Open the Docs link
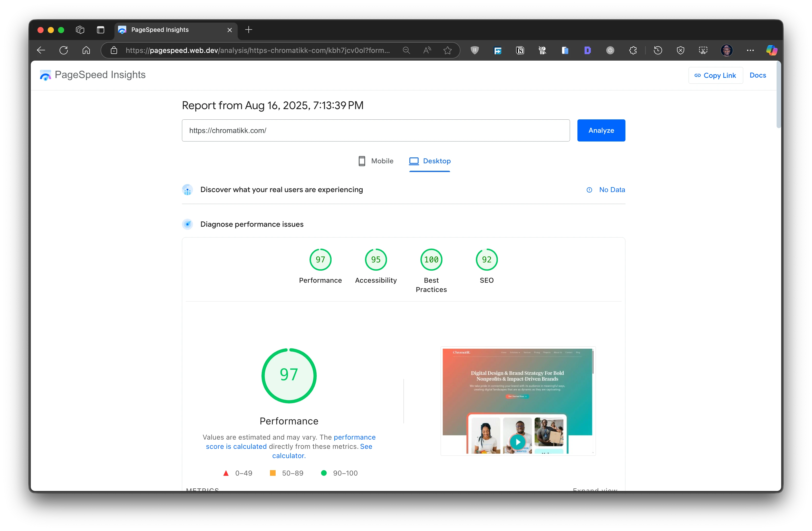812x531 pixels. point(758,75)
